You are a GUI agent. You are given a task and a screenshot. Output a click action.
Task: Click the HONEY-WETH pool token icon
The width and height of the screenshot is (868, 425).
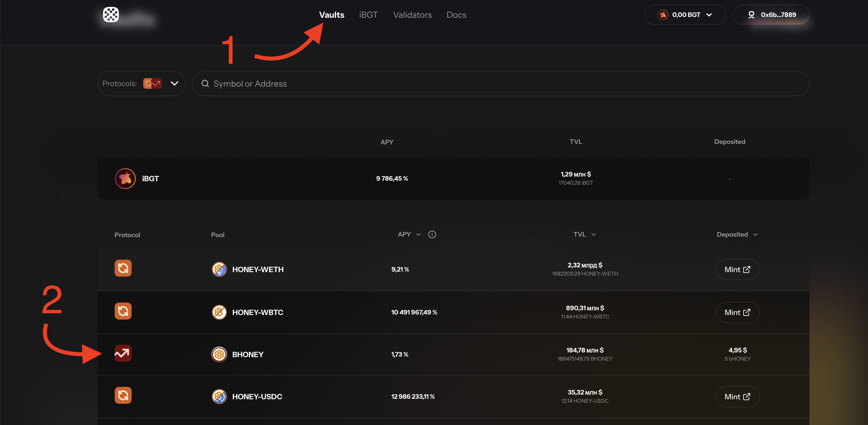click(x=219, y=269)
